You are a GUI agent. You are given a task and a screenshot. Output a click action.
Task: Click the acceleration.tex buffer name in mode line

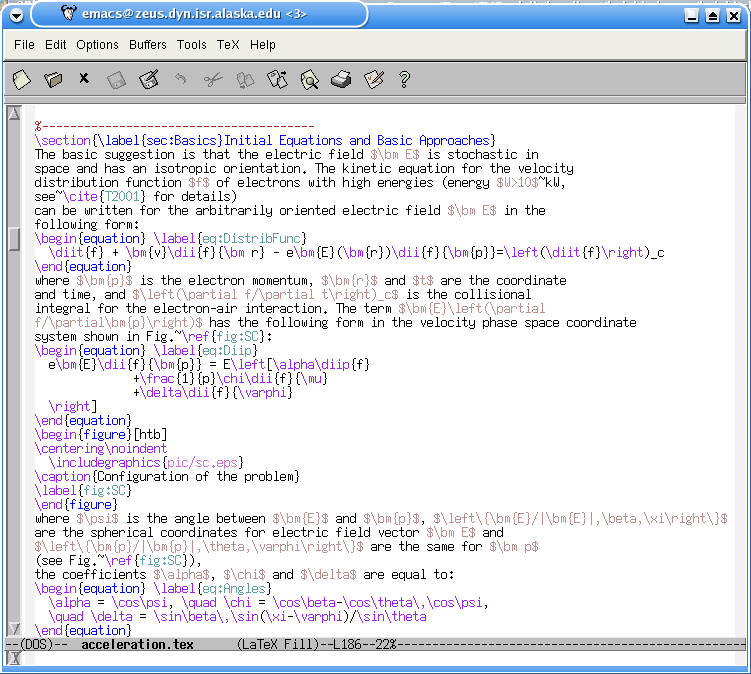tap(137, 644)
